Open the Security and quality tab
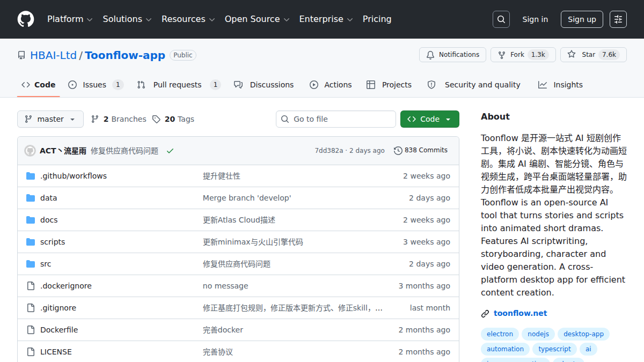This screenshot has width=644, height=362. coord(474,85)
